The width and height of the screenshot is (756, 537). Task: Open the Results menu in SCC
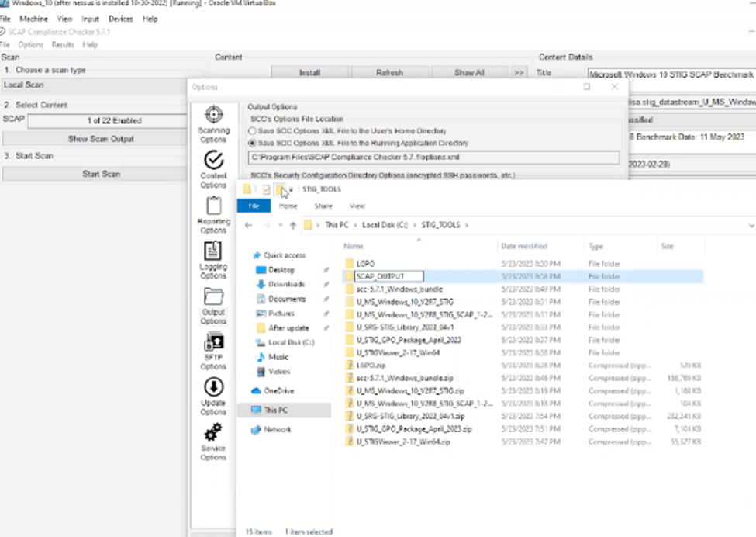tap(63, 45)
